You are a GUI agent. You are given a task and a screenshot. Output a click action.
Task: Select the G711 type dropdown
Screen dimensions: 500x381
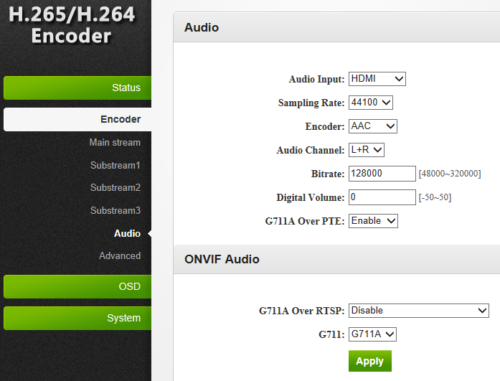coord(372,334)
